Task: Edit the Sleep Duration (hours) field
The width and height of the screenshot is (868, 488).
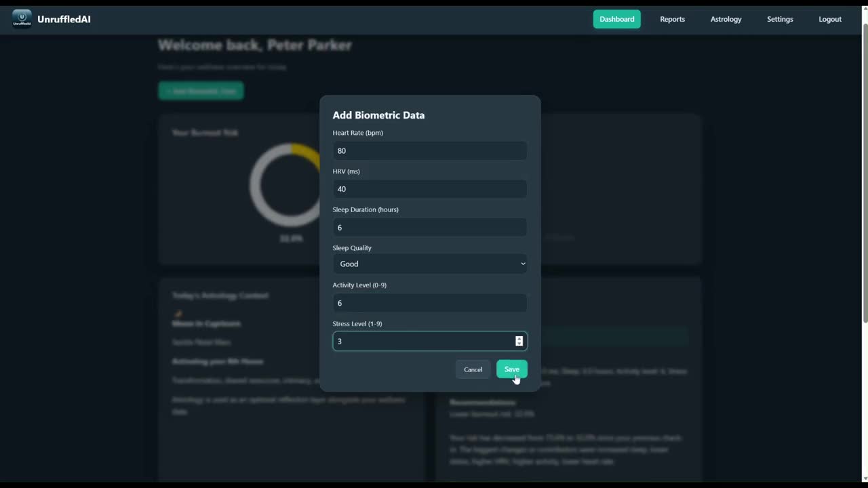Action: coord(430,227)
